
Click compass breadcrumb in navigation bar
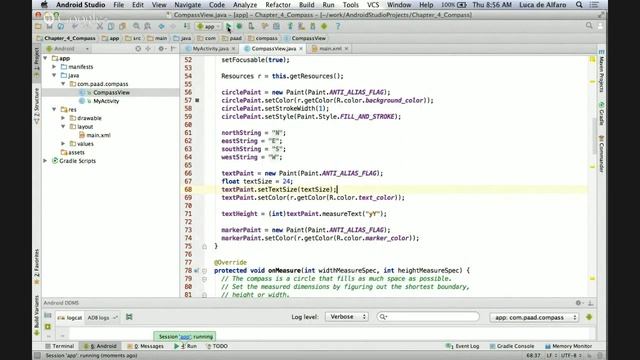[262, 38]
